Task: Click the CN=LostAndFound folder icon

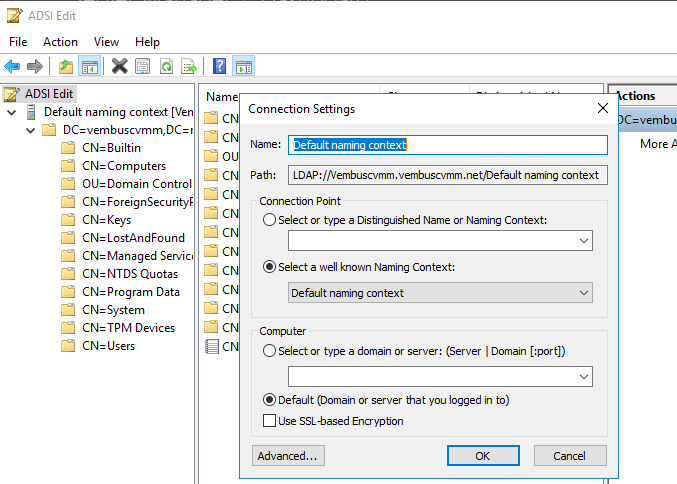Action: point(68,238)
